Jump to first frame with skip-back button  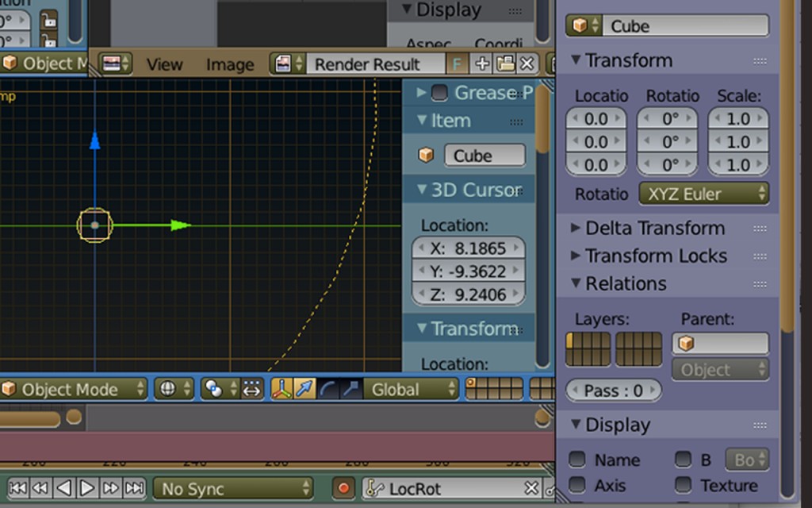[17, 488]
